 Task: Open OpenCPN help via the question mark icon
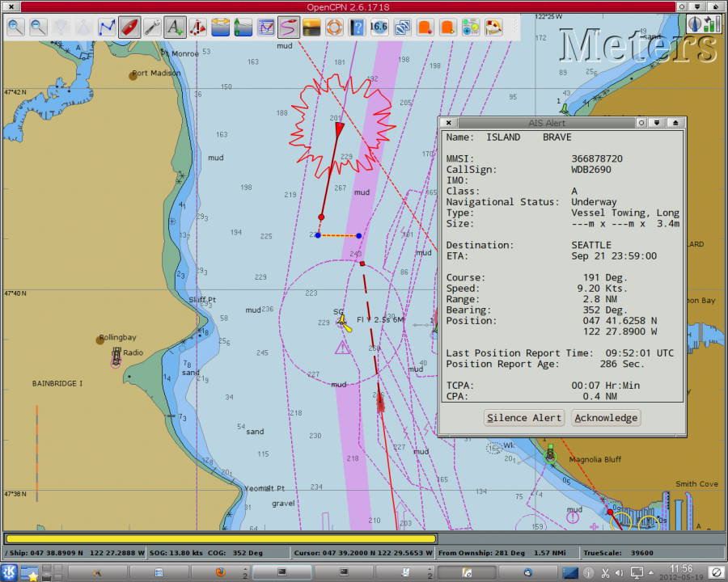point(358,27)
